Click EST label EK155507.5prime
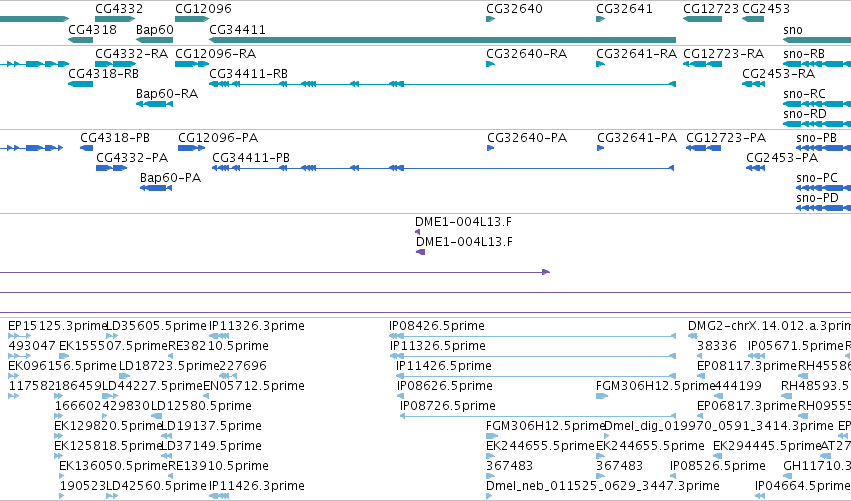The width and height of the screenshot is (851, 501). 113,346
